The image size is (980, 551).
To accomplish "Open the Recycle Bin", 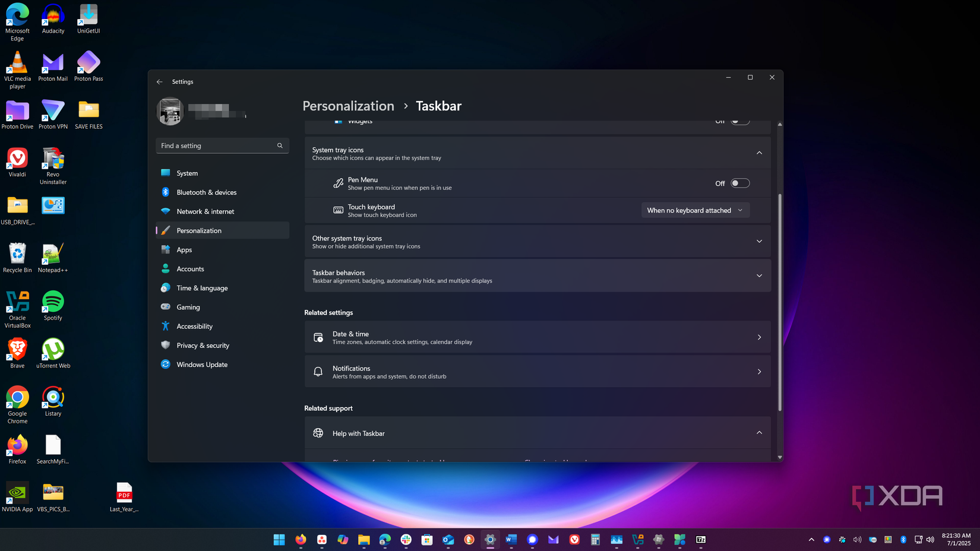I will (x=17, y=258).
